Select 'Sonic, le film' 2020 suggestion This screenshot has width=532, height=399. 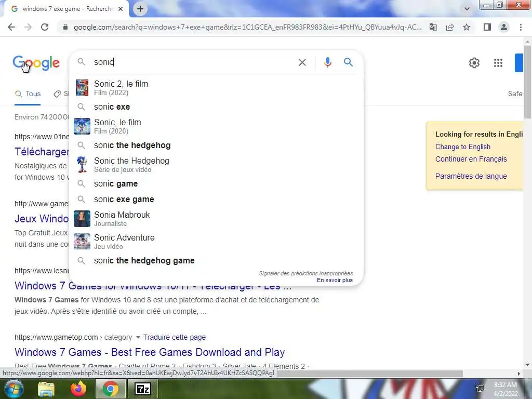click(x=216, y=126)
